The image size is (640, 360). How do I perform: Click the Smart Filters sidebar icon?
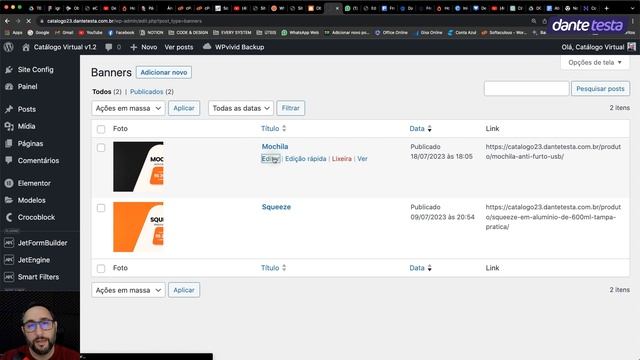(x=9, y=277)
